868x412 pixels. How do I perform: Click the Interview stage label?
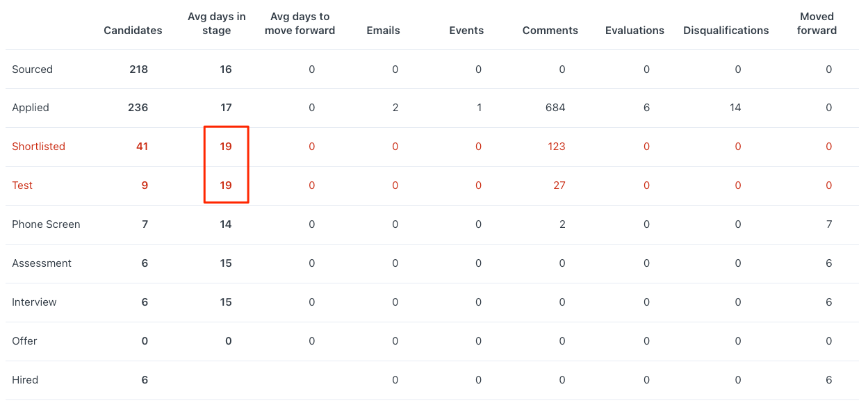[x=34, y=302]
